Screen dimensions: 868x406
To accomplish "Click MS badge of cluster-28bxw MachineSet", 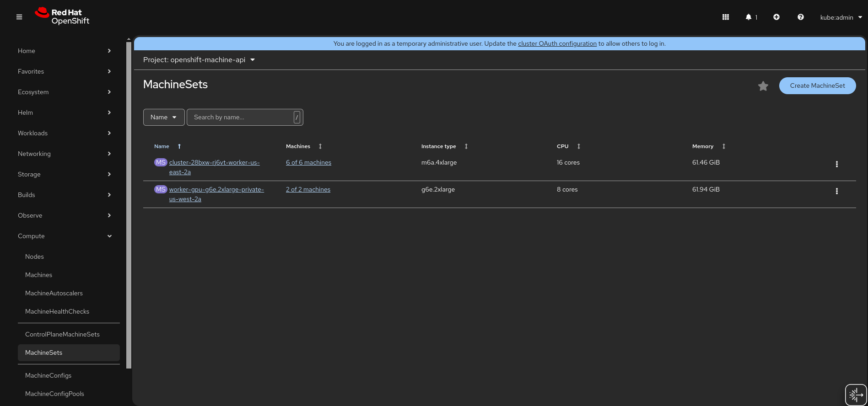I will tap(161, 162).
